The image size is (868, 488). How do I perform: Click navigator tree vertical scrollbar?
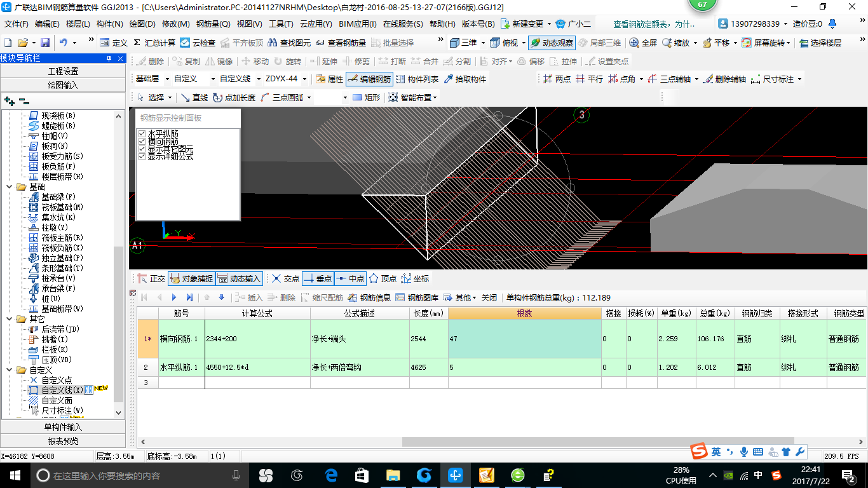pyautogui.click(x=118, y=324)
